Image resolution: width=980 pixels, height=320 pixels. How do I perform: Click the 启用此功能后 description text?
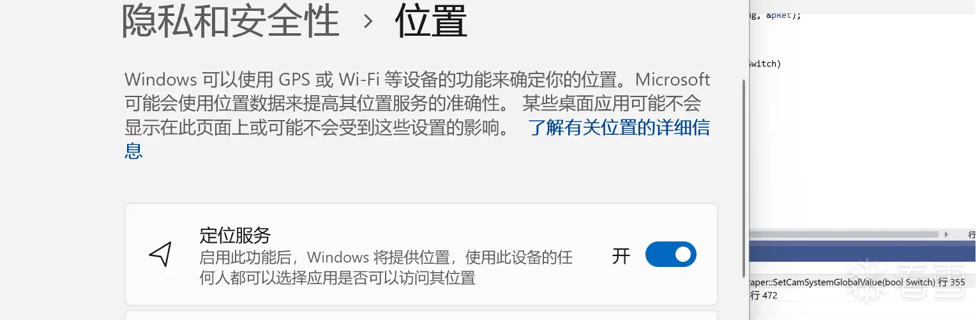[386, 268]
